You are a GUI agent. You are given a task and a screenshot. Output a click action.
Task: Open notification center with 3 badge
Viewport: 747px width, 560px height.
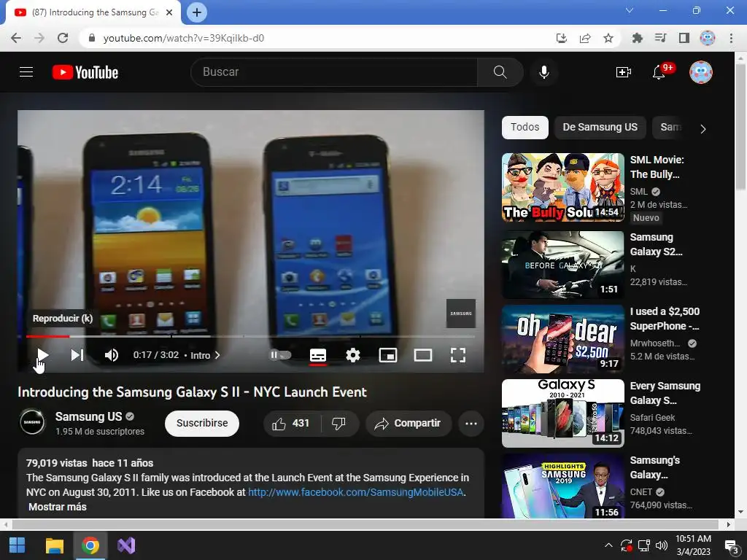click(x=731, y=547)
